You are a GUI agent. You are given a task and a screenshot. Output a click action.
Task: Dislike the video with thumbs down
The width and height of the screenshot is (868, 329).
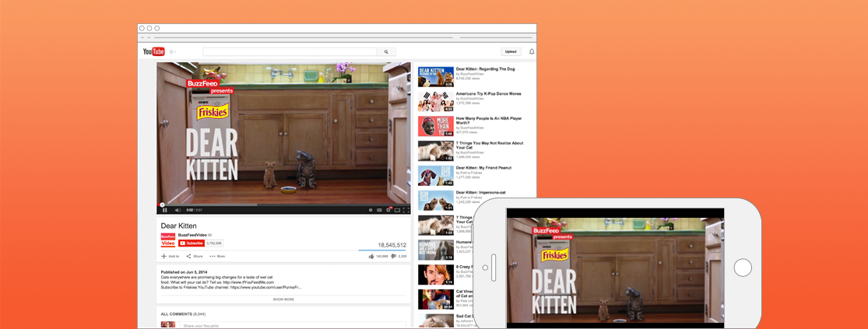[394, 256]
